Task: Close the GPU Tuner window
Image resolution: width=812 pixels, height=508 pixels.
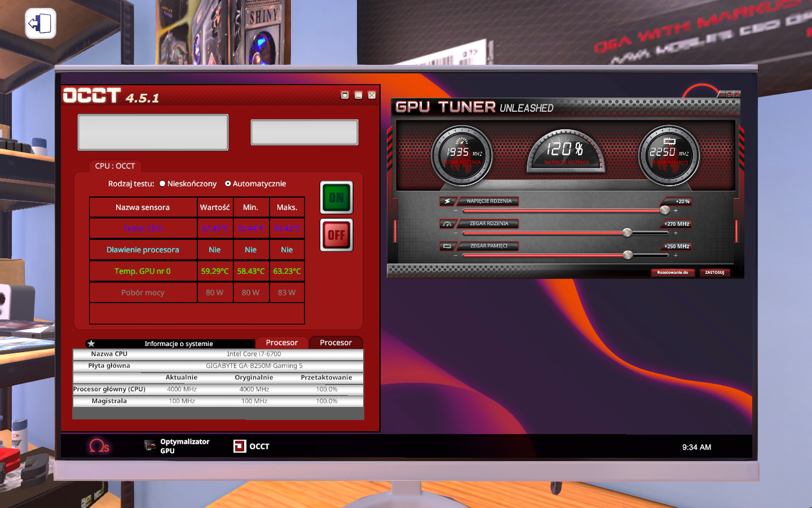Action: 737,94
